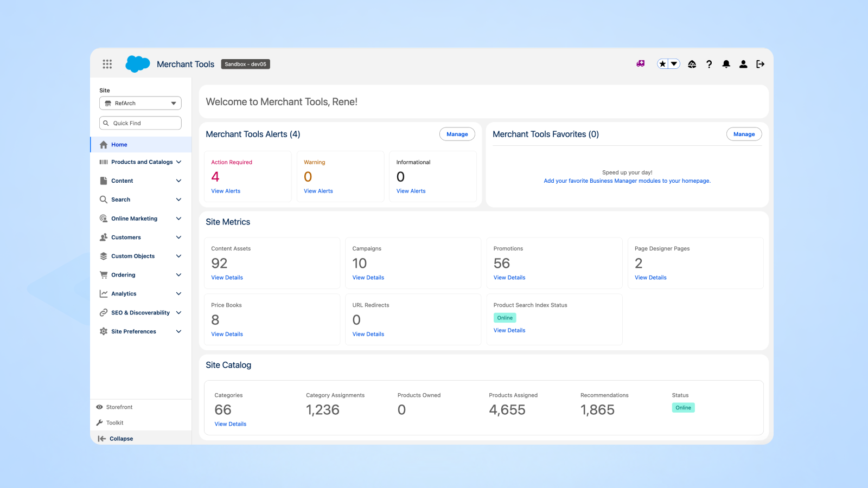Click inside the Quick Find search field

140,123
